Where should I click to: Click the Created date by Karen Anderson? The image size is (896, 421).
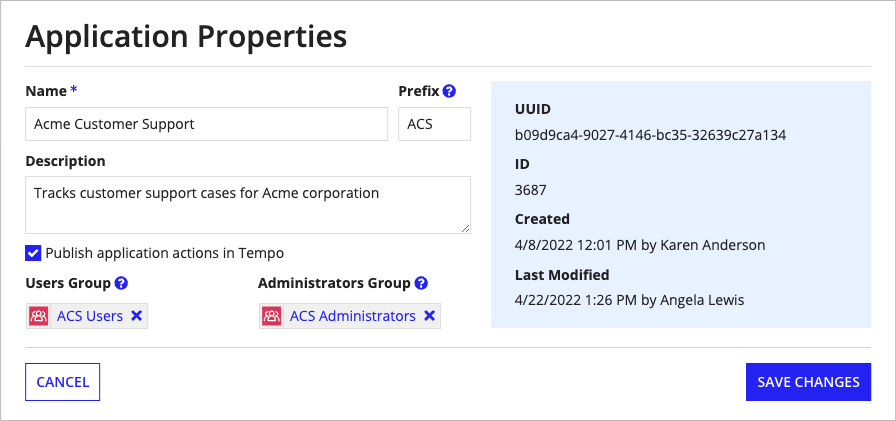(x=639, y=245)
